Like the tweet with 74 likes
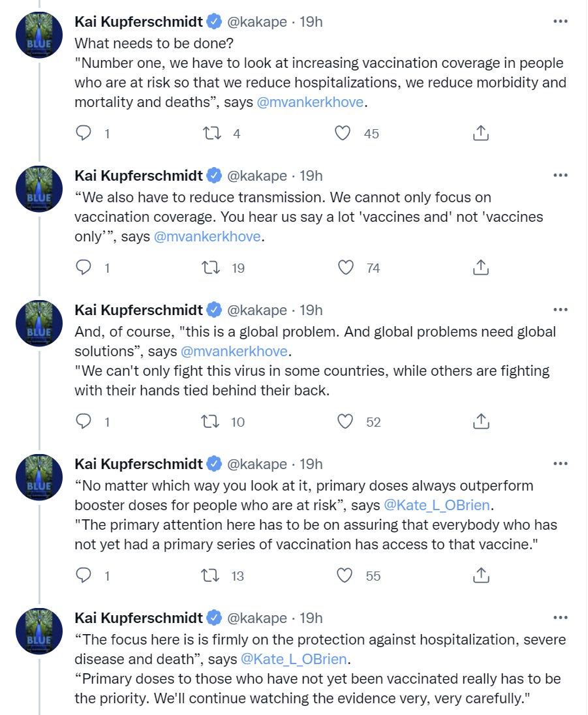Image resolution: width=588 pixels, height=715 pixels. (x=346, y=267)
